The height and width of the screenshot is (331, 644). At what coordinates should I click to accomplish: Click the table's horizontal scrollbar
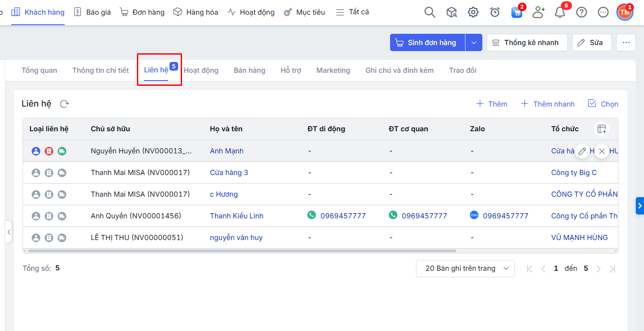242,251
